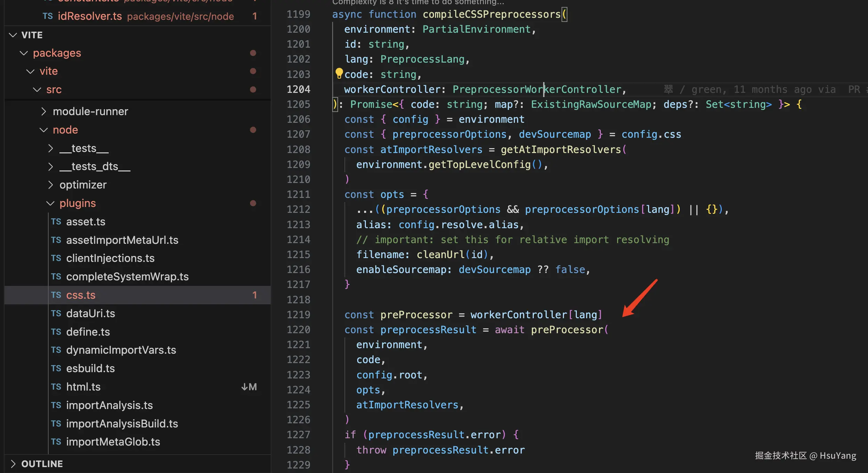Open dynamicImportVars.ts from the explorer
Image resolution: width=868 pixels, height=473 pixels.
[x=121, y=350]
